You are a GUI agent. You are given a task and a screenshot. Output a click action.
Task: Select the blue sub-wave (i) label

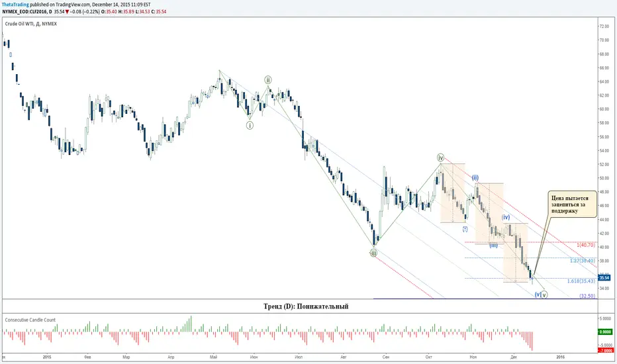click(x=465, y=228)
